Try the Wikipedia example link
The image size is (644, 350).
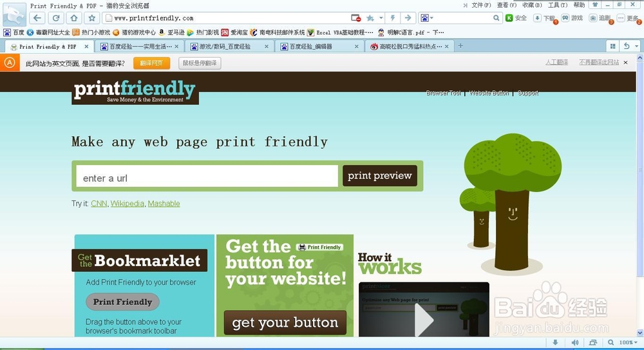[128, 204]
